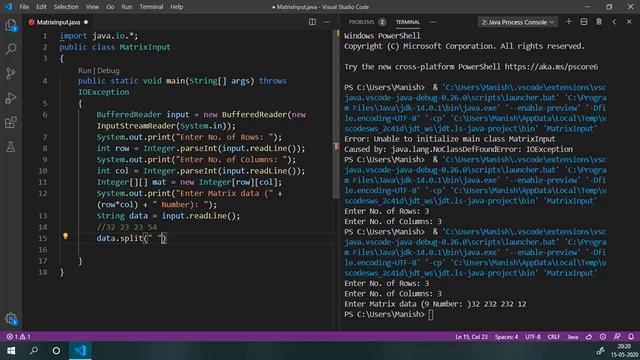Click Spaces: 4 indentation setting

pos(506,337)
